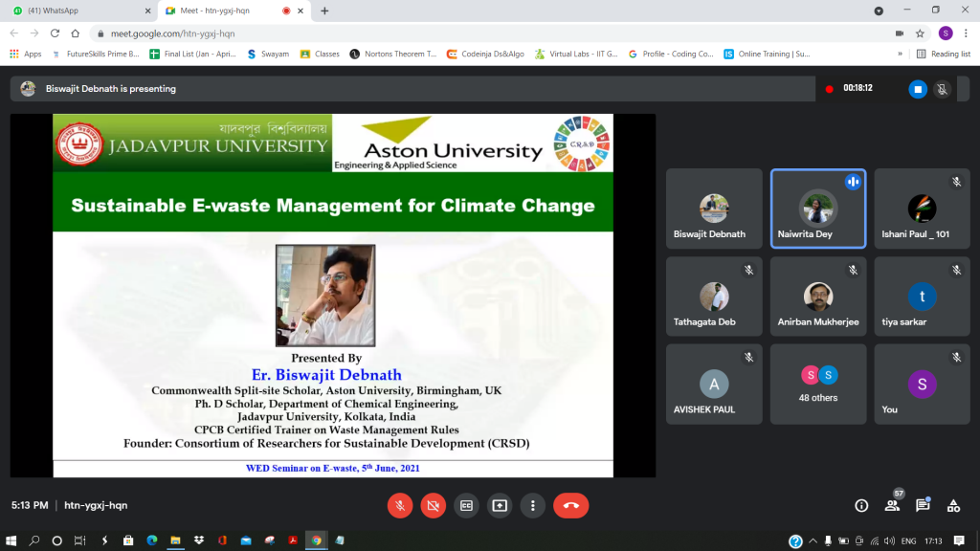The width and height of the screenshot is (980, 551).
Task: Switch the ENG input language indicator
Action: [909, 541]
